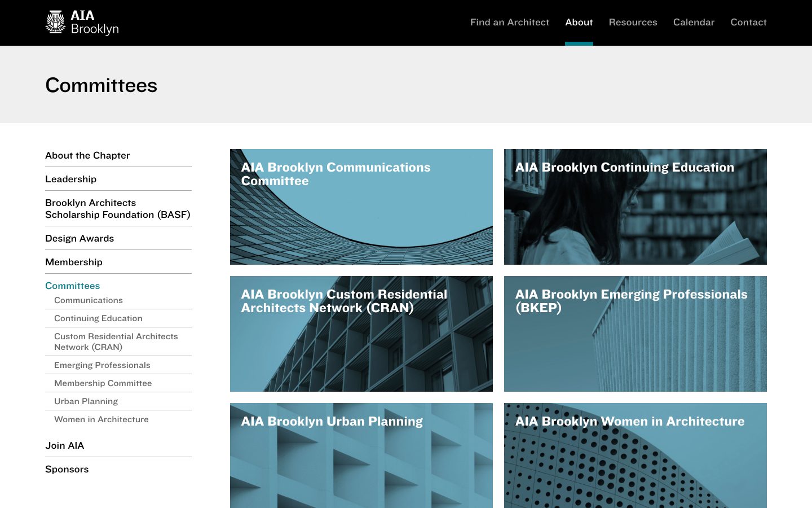Open the CRAN committee card
Screen dimensions: 812x508
pyautogui.click(x=361, y=334)
